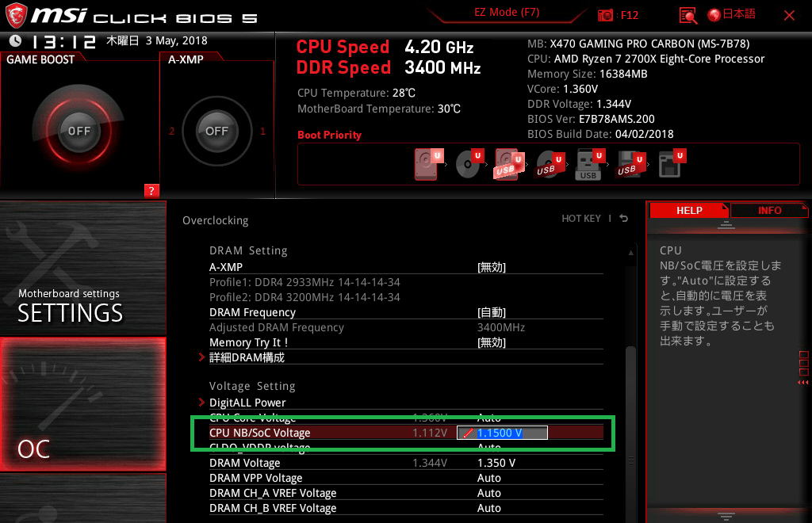Click the red triple-arrow collapse icon in help panel

point(802,382)
